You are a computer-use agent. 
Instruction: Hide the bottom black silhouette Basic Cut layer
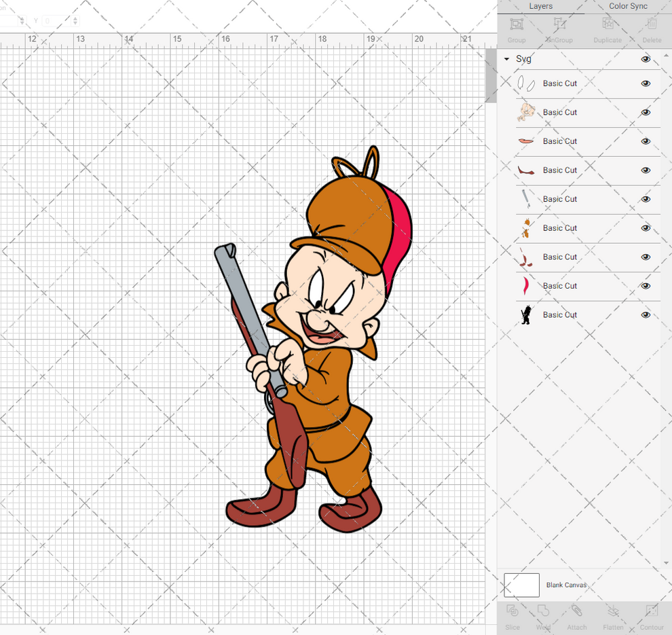(646, 314)
